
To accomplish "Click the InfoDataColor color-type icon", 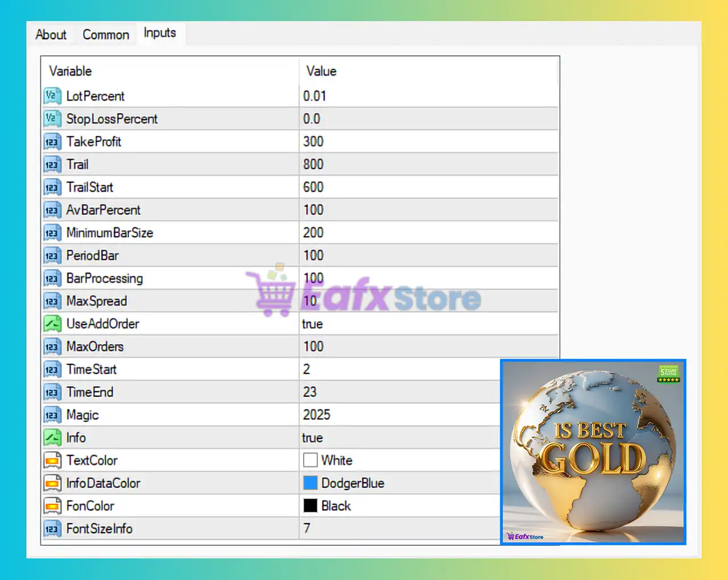I will (x=52, y=483).
